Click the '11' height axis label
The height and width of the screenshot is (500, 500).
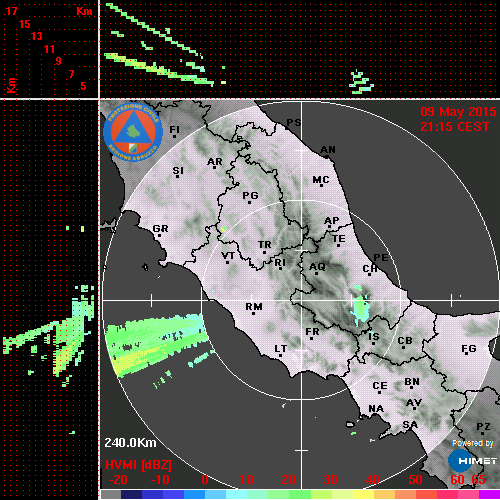[x=49, y=49]
